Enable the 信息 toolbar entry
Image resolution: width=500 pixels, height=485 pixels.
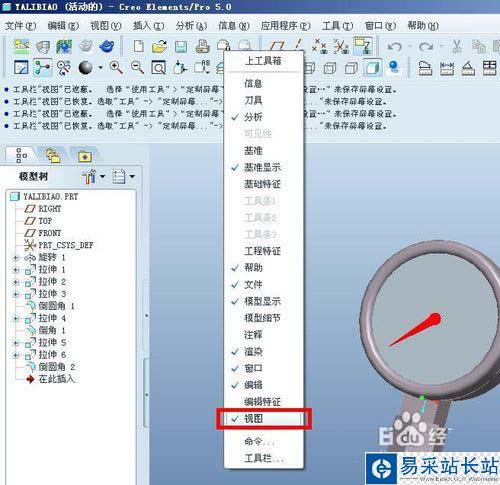click(264, 83)
